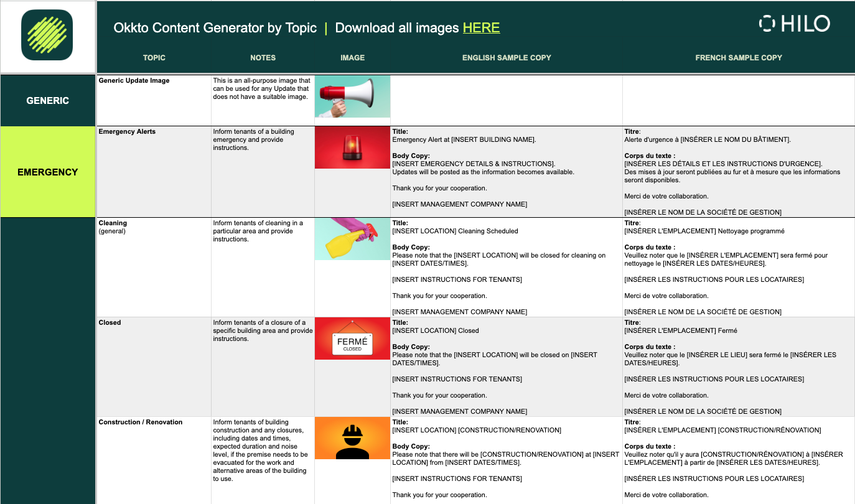855x504 pixels.
Task: Click the Okkto app logo icon
Action: (x=47, y=35)
